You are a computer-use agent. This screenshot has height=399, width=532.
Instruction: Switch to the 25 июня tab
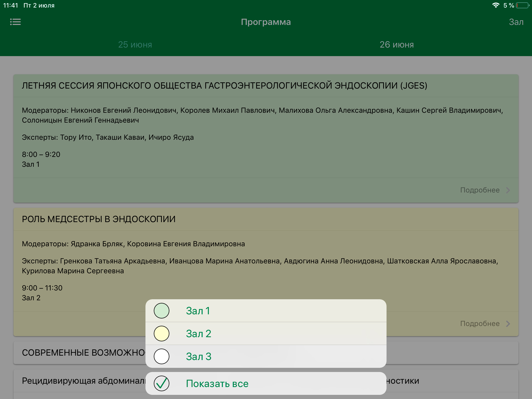[x=135, y=45]
